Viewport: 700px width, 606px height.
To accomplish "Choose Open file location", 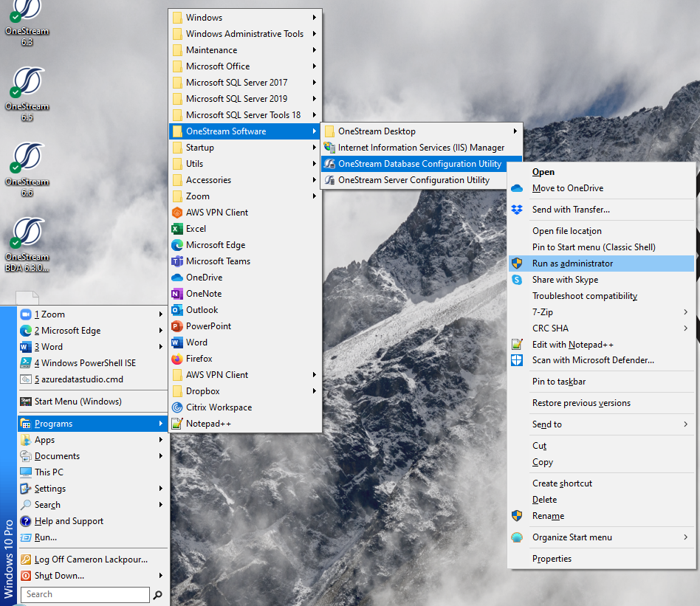I will pyautogui.click(x=601, y=231).
